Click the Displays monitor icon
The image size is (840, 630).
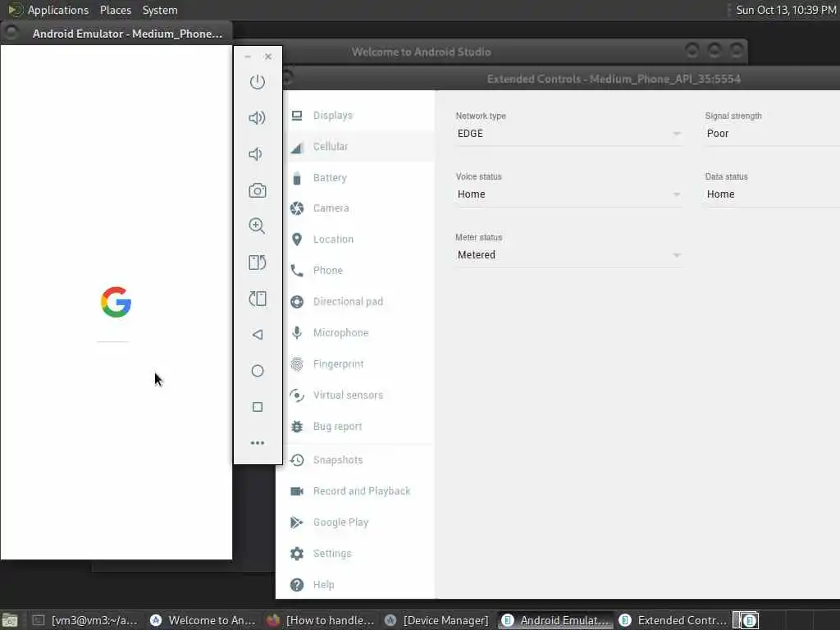tap(297, 115)
